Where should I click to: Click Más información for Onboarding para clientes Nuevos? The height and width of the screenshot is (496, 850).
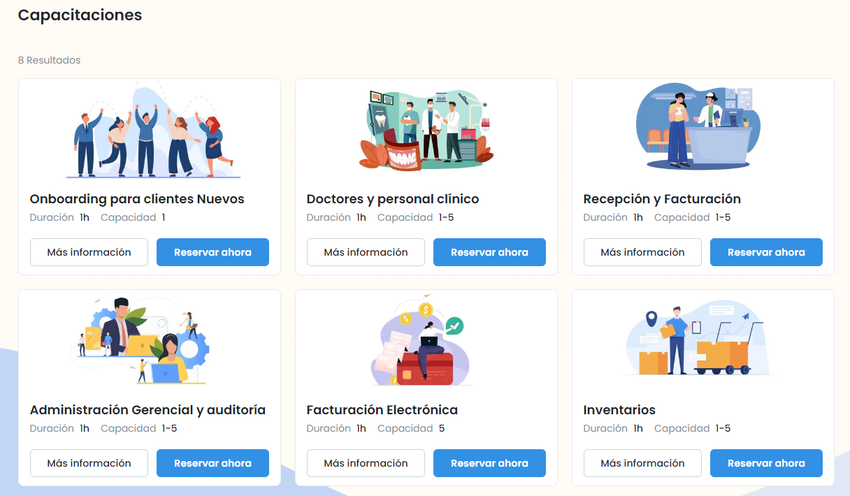coord(89,252)
